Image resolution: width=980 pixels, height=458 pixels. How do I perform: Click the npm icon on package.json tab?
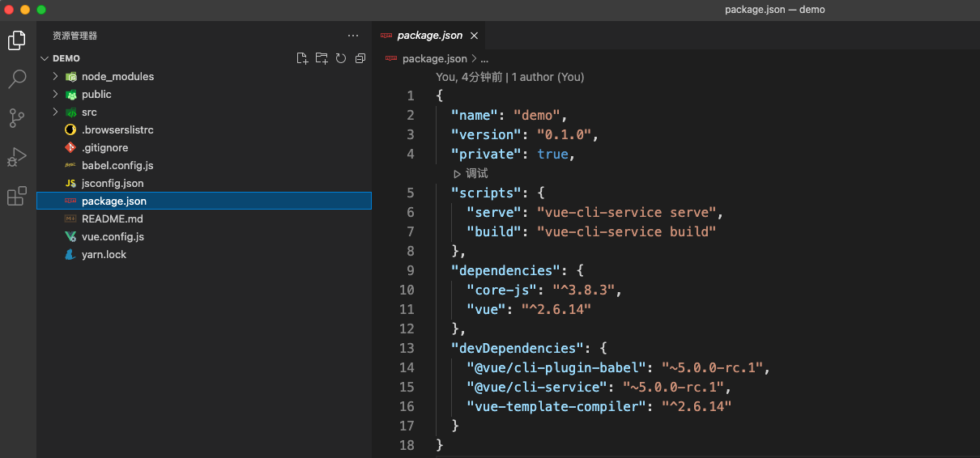tap(386, 36)
